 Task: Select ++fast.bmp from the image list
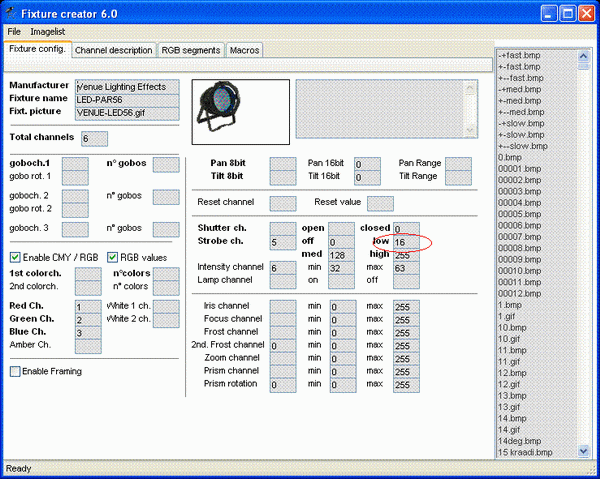(x=520, y=56)
